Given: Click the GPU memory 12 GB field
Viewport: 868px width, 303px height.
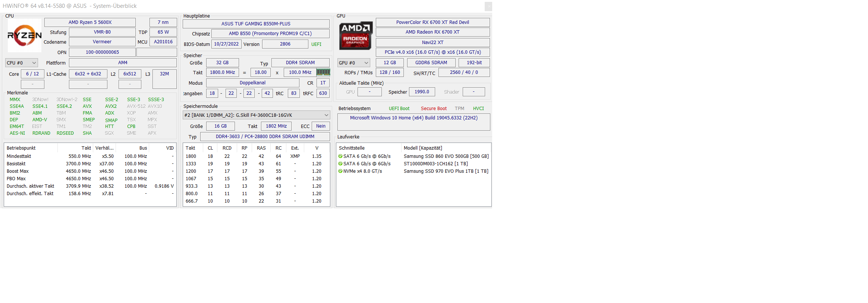Looking at the screenshot, I should (x=390, y=63).
